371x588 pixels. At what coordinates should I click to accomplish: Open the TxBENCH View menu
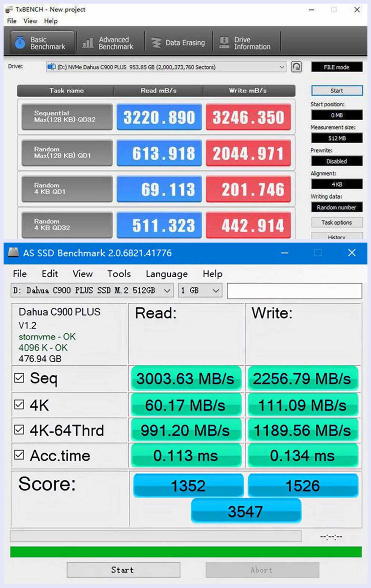pos(30,21)
